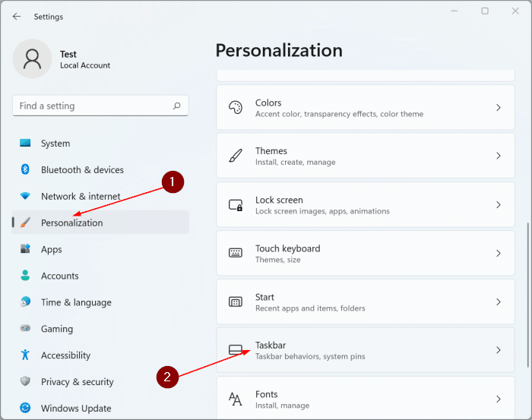
Task: Go to Gaming settings
Action: [100, 328]
